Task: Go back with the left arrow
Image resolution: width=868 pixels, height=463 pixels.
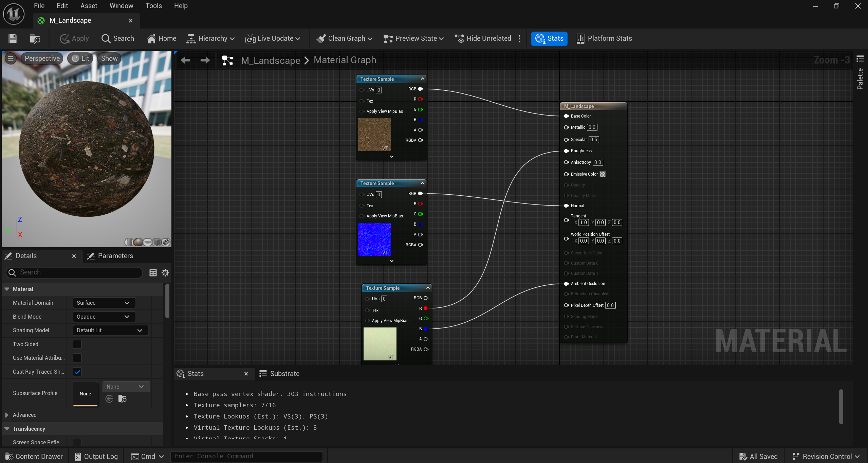Action: tap(185, 60)
